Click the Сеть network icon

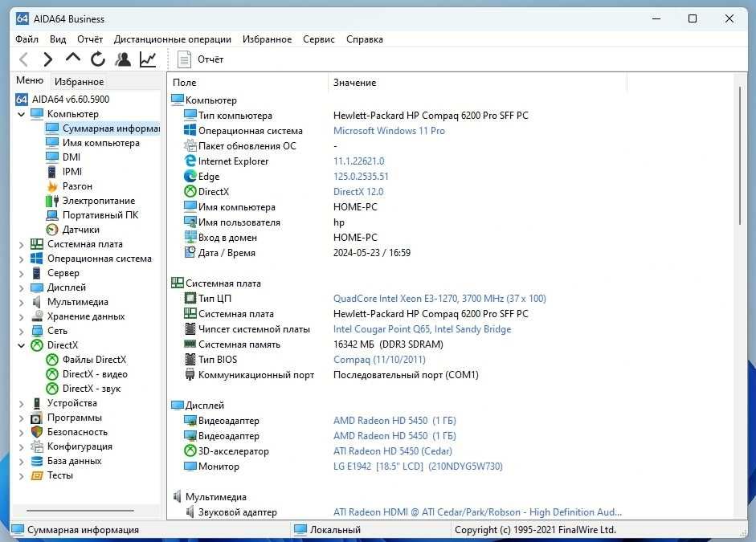pyautogui.click(x=37, y=331)
